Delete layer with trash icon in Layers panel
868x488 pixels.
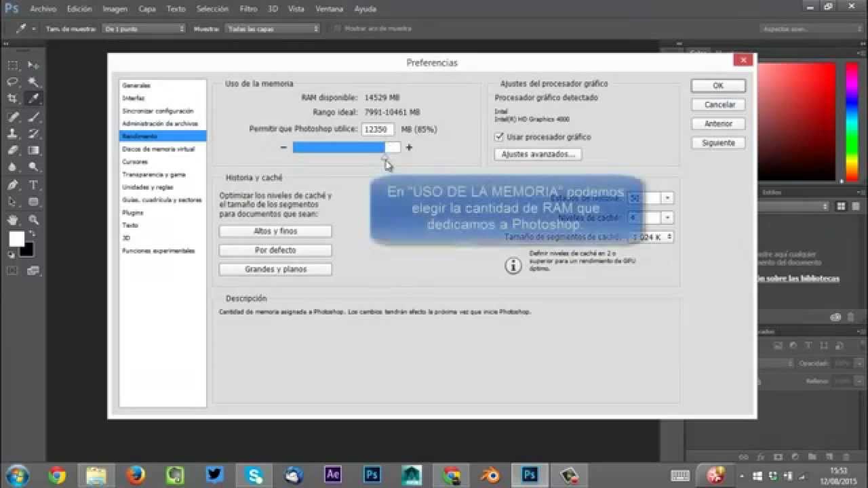tap(848, 457)
